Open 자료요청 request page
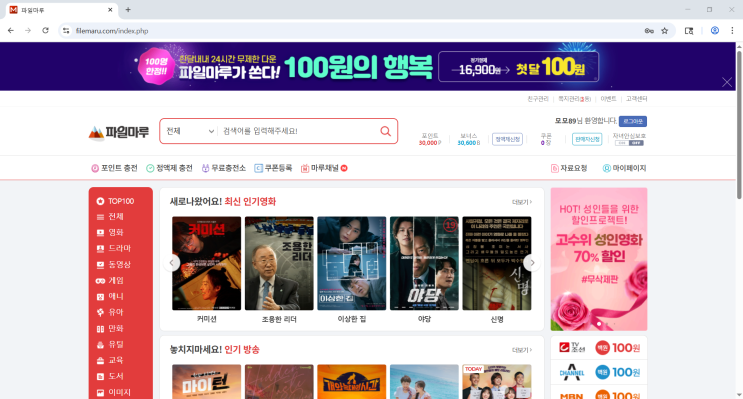 click(x=569, y=168)
